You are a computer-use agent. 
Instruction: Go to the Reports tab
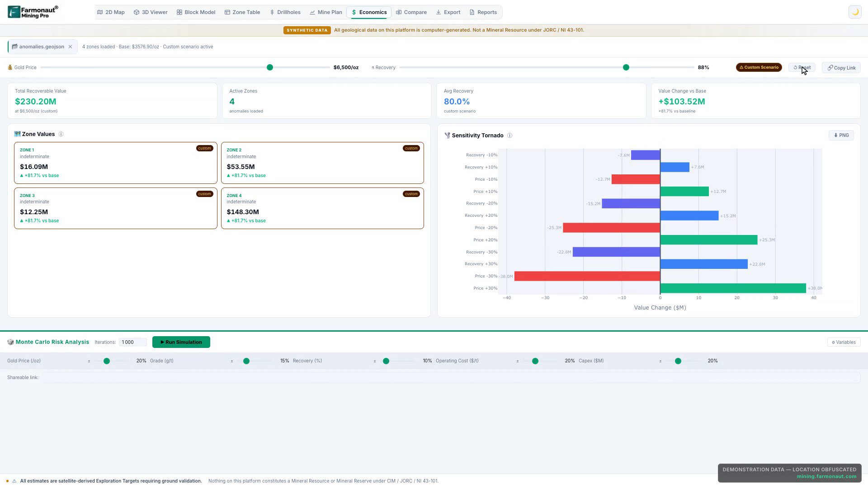[483, 12]
